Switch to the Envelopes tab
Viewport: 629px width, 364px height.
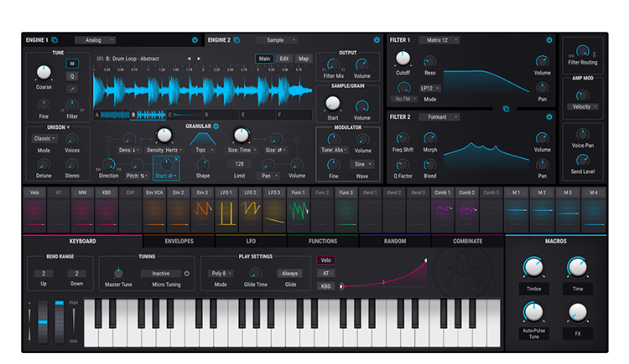click(179, 241)
